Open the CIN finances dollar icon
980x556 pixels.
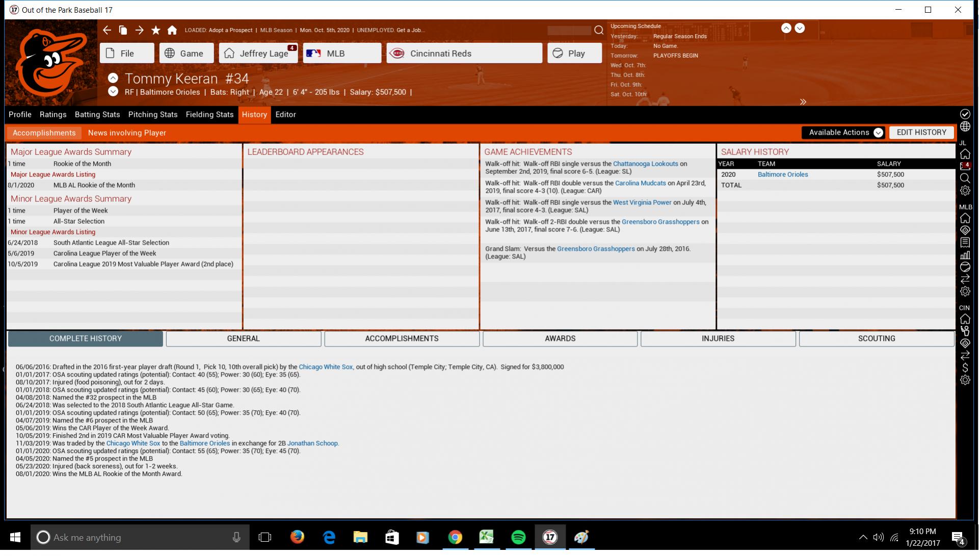[965, 368]
